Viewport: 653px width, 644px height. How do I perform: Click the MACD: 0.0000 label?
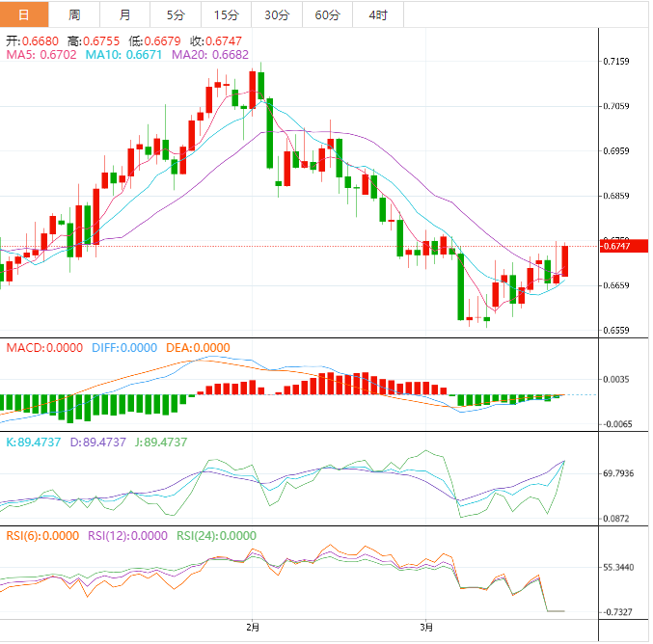coord(44,347)
